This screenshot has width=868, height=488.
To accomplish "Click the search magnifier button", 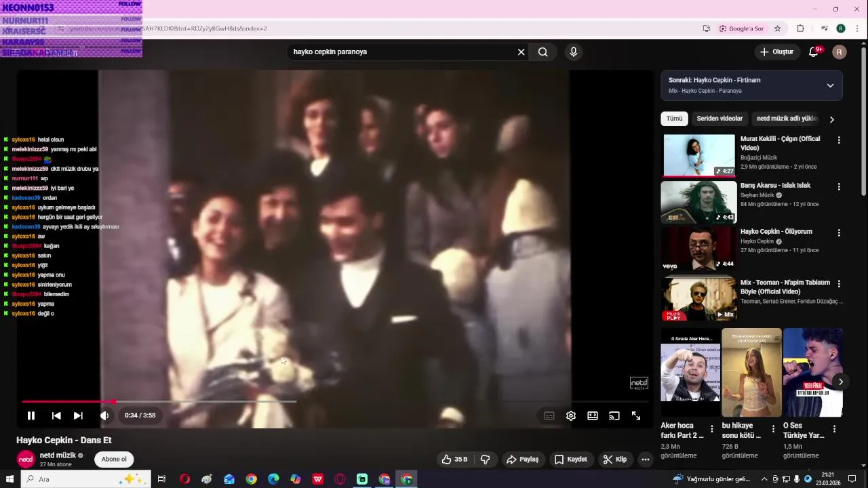I will point(542,52).
